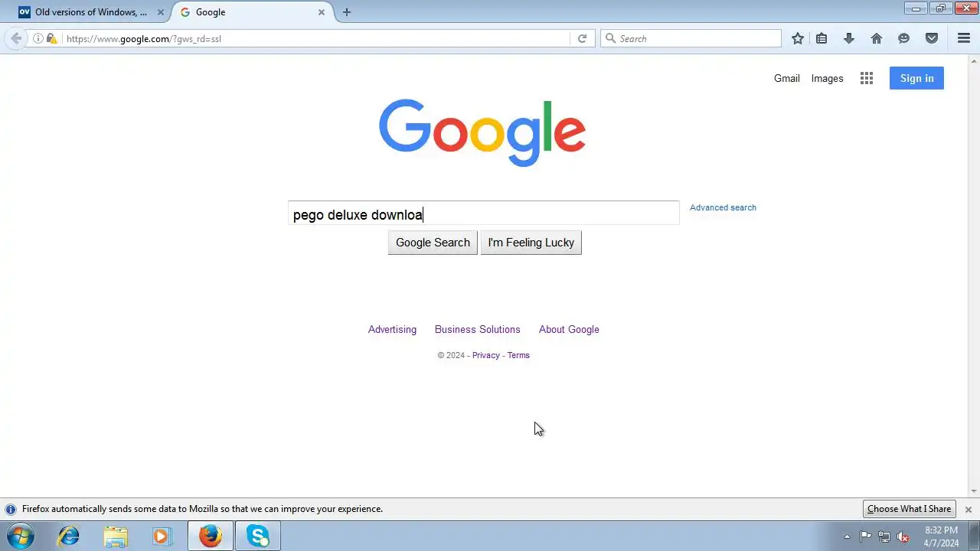Open Windows Media Player from taskbar
The height and width of the screenshot is (551, 980).
162,536
